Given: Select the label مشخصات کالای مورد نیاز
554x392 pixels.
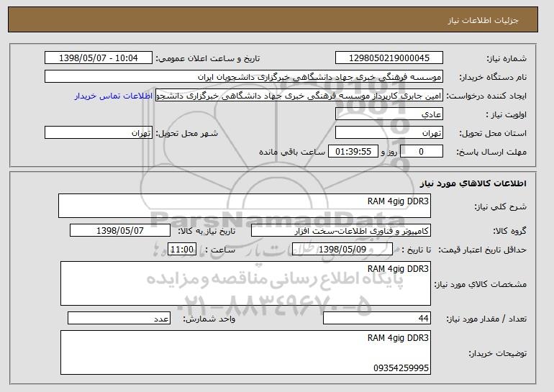Looking at the screenshot, I should pyautogui.click(x=481, y=284).
